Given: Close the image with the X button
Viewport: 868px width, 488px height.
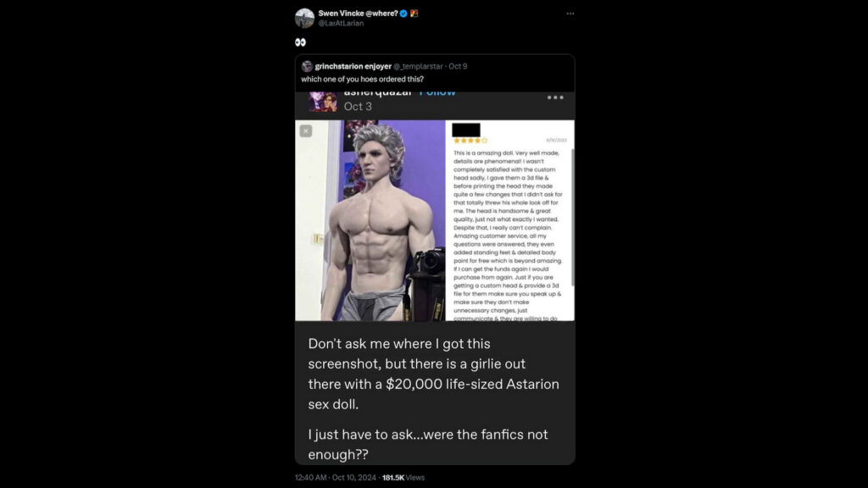Looking at the screenshot, I should pos(306,131).
